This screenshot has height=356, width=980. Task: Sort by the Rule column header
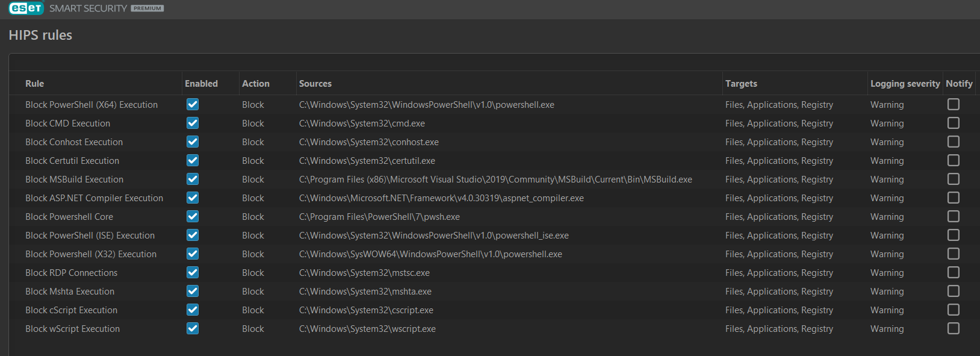point(34,84)
